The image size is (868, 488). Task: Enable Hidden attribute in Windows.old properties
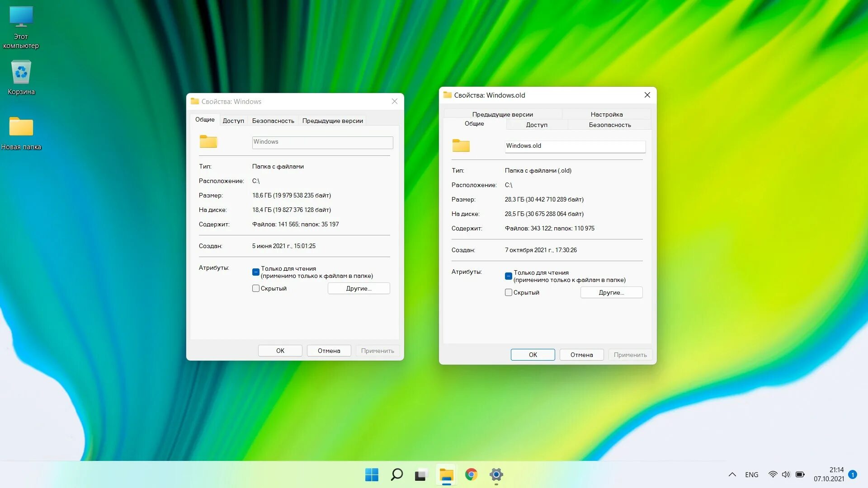click(509, 292)
